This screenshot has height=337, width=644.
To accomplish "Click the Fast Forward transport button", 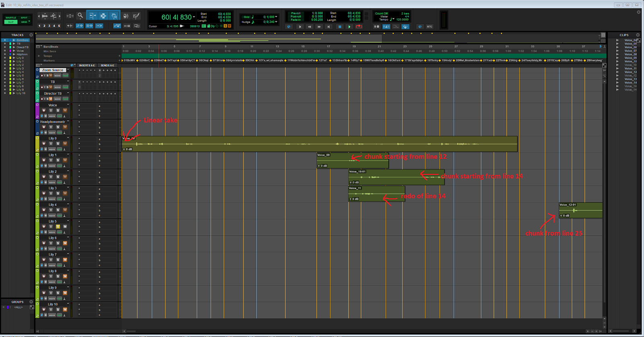I will (319, 27).
